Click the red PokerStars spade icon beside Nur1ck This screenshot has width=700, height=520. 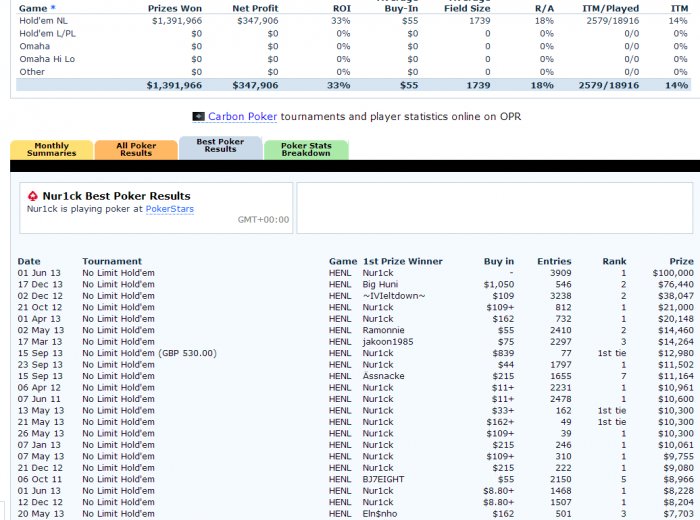tap(33, 196)
